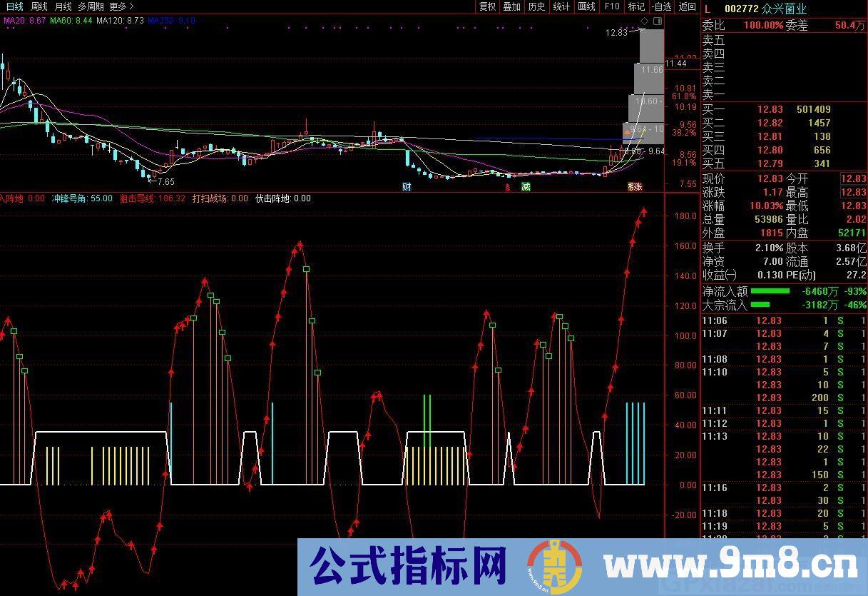Select the trade row with volume 200
This screenshot has width=868, height=596.
[783, 398]
